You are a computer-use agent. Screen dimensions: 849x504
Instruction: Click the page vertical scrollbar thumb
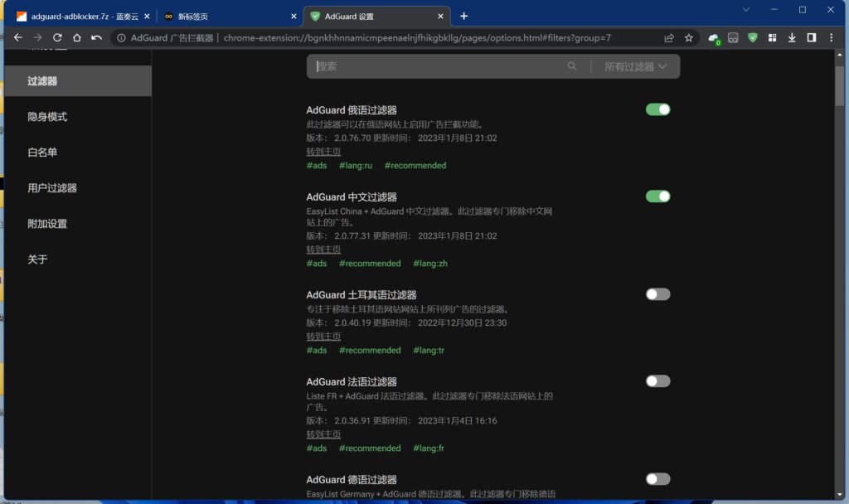click(839, 85)
